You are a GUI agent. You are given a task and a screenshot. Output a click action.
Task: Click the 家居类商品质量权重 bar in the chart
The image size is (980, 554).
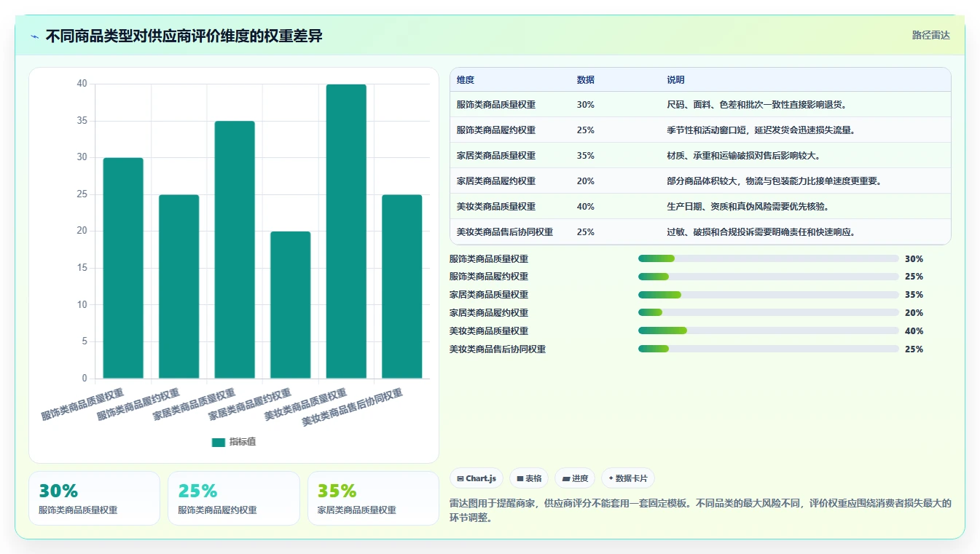click(x=235, y=250)
